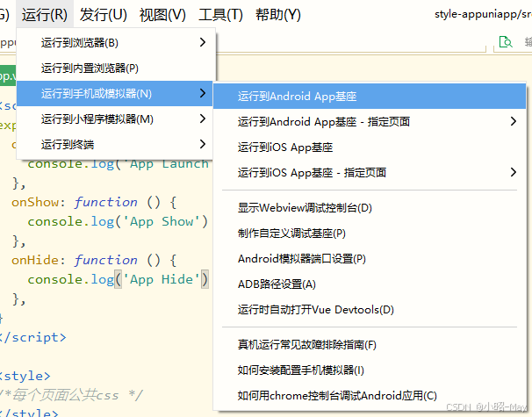The width and height of the screenshot is (532, 417).
Task: Click the closing </script> tag in editor
Action: pos(33,338)
